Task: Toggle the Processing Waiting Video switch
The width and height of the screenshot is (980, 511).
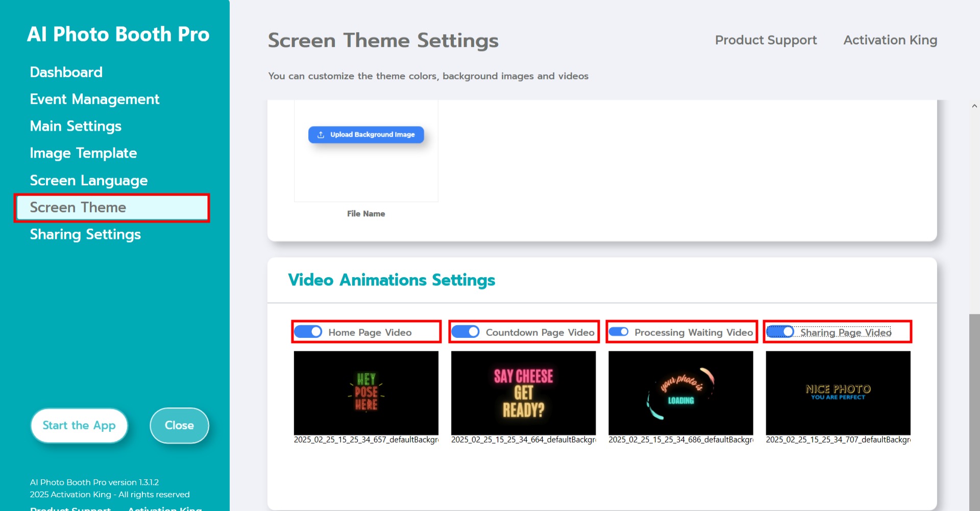Action: point(619,332)
